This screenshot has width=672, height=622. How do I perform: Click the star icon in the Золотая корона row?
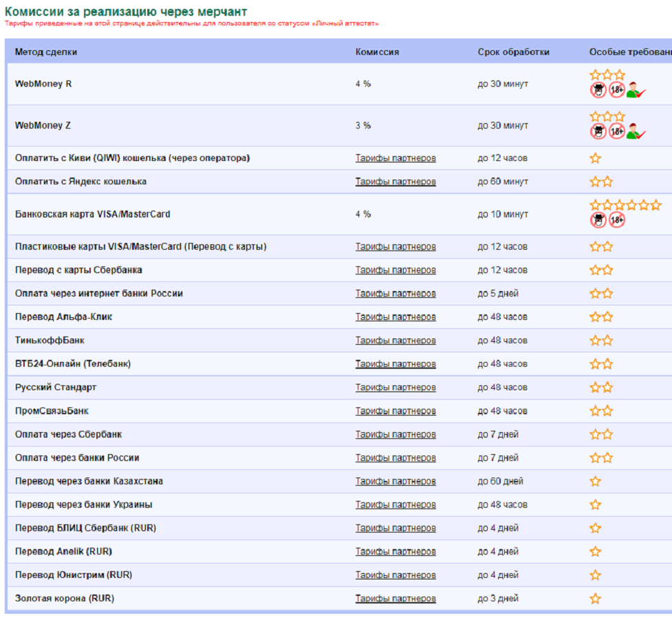[596, 599]
